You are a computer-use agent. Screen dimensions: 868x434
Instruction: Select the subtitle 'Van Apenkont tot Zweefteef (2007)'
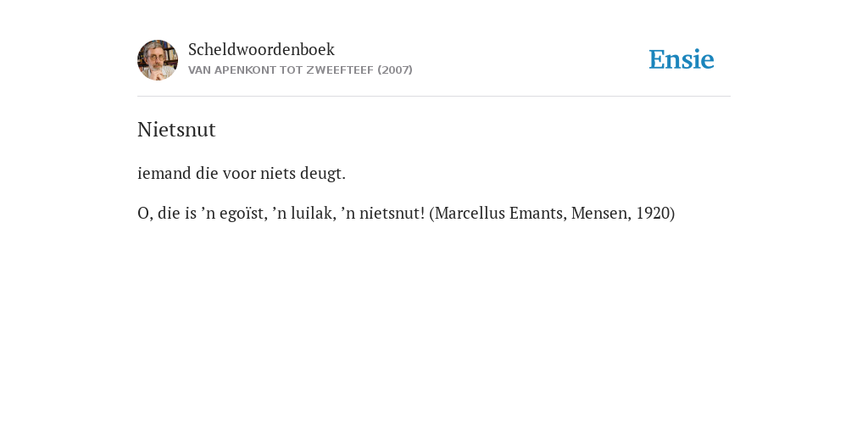(300, 70)
